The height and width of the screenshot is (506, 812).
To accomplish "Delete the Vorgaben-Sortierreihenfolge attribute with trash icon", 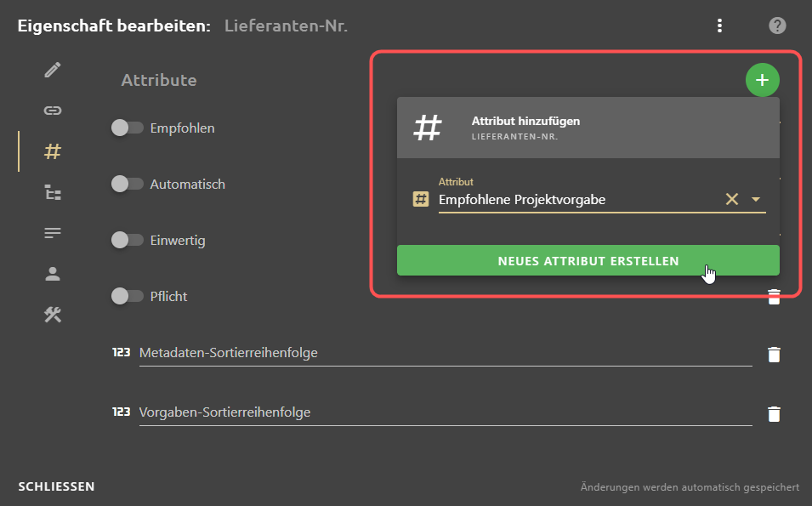I will click(774, 414).
